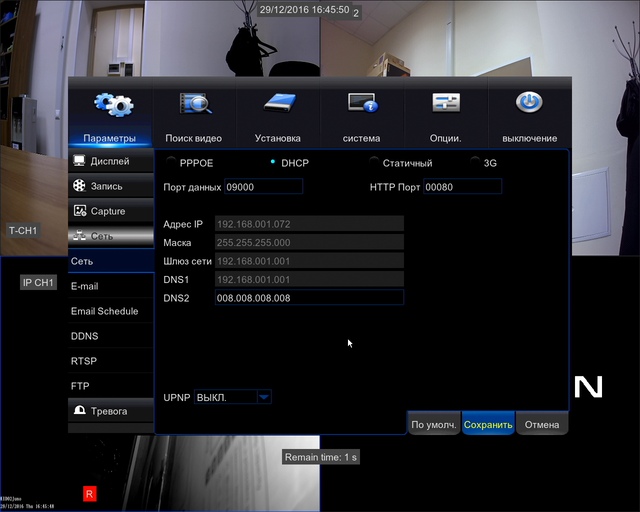Viewport: 640px width, 512px height.
Task: Open the UPNP ВЫКЛ. combo box
Action: click(x=233, y=397)
